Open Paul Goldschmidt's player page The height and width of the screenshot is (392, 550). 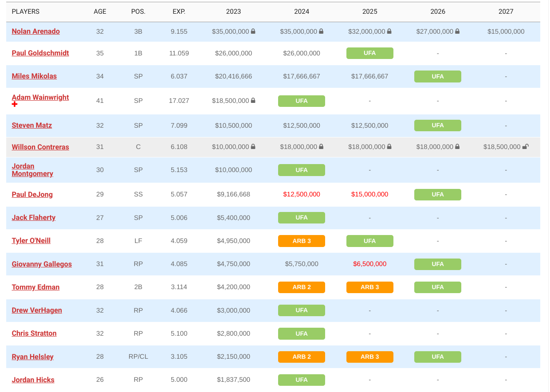point(40,53)
